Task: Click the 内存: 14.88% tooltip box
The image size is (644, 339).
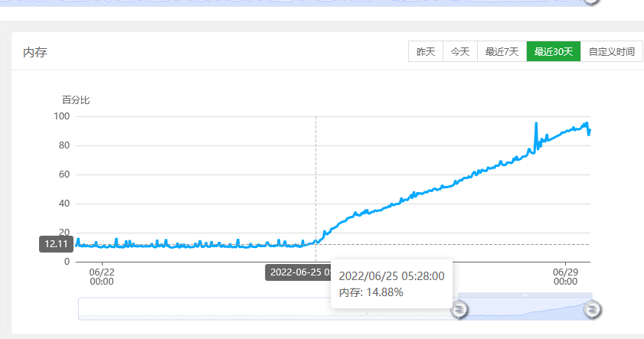Action: pyautogui.click(x=391, y=284)
